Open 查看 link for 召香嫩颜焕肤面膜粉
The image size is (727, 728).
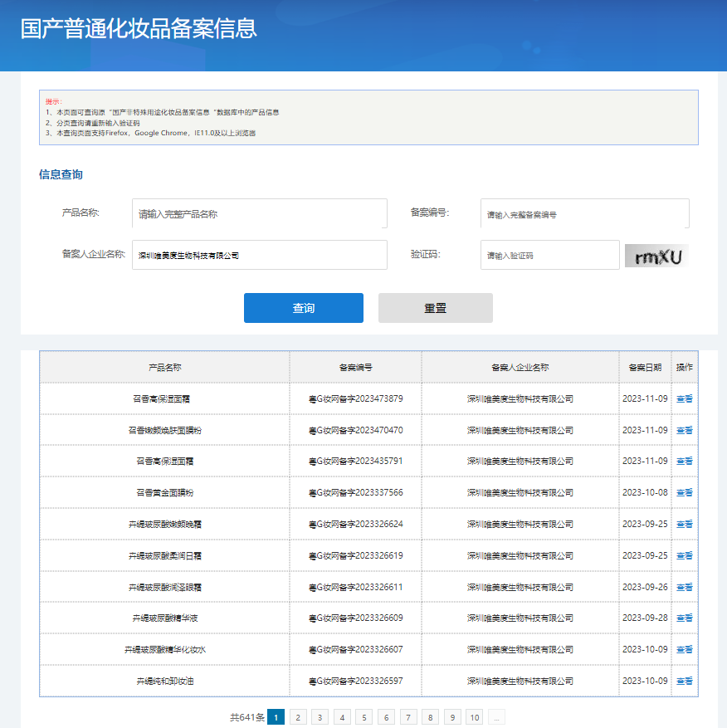[684, 430]
